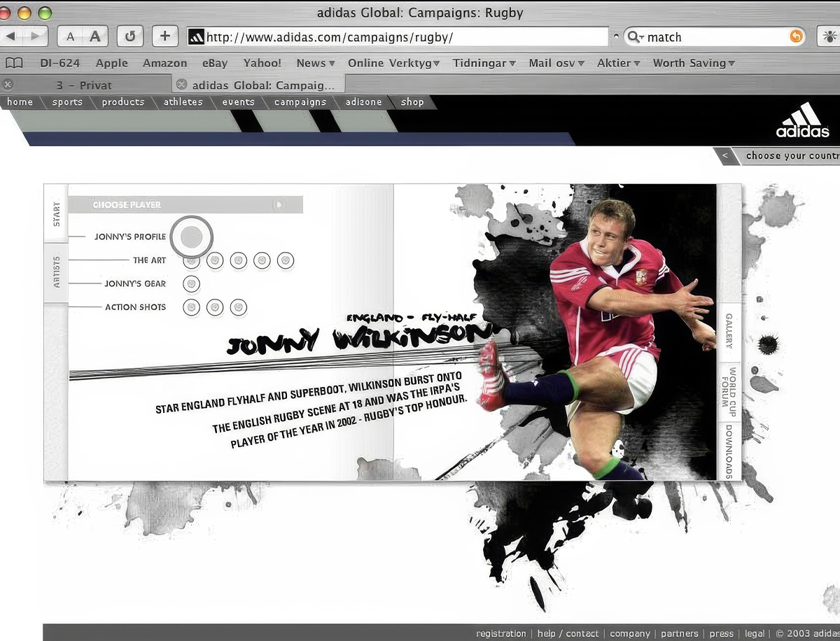840x641 pixels.
Task: Open the company footer link
Action: click(630, 633)
